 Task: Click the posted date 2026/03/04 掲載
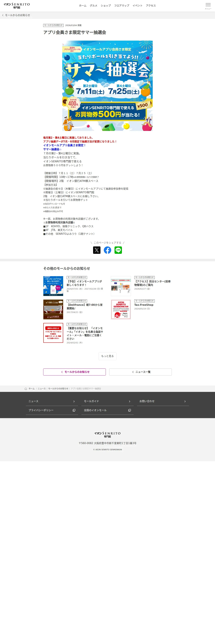point(73,25)
